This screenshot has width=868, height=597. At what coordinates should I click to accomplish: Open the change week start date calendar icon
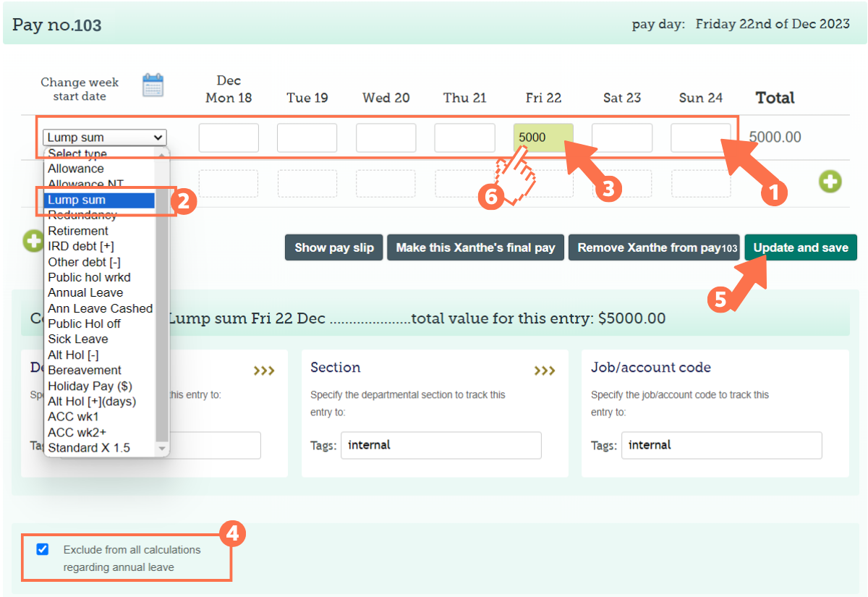tap(153, 85)
